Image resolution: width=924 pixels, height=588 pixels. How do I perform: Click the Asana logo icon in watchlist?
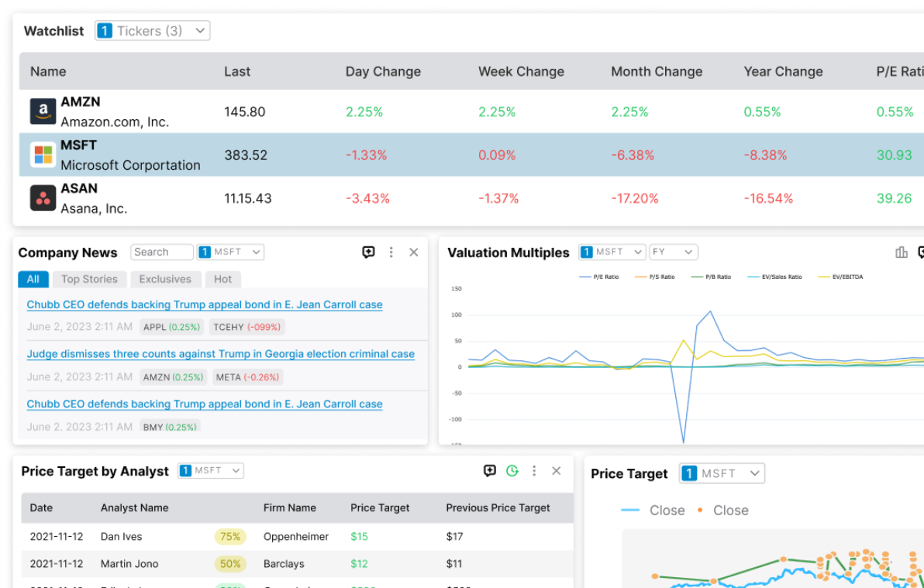pyautogui.click(x=43, y=198)
